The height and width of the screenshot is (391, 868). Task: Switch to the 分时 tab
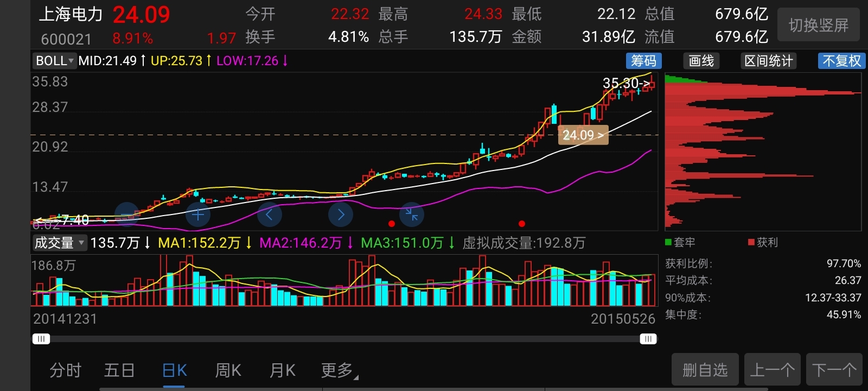point(66,370)
